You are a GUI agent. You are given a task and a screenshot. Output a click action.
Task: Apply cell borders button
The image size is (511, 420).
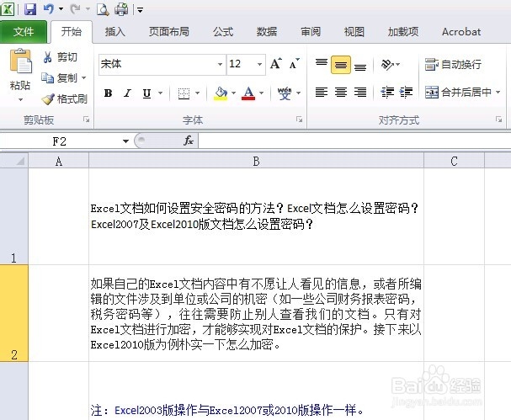pos(184,93)
